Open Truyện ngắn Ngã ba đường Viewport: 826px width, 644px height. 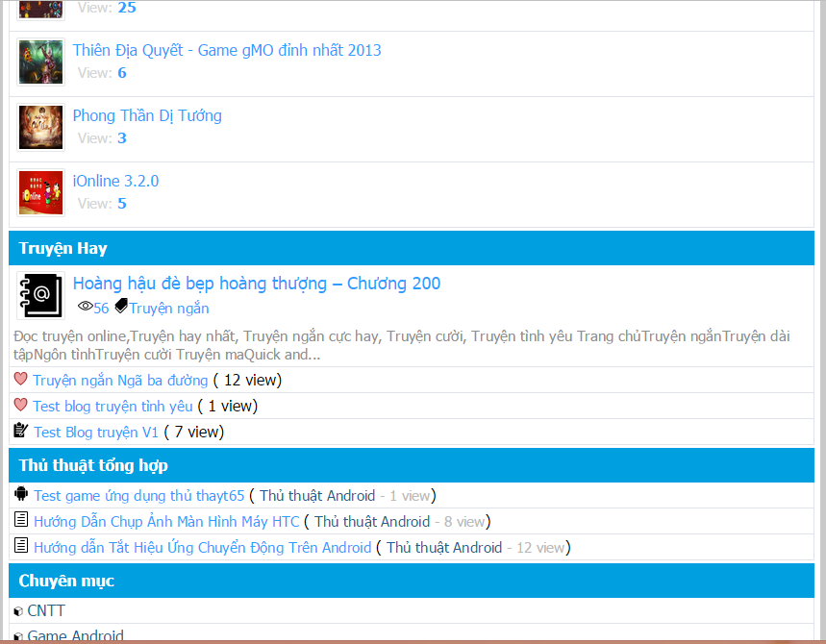point(120,381)
